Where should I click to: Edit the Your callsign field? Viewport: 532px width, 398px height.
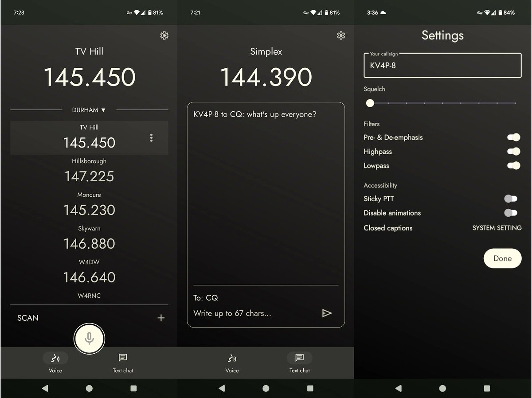tap(442, 66)
